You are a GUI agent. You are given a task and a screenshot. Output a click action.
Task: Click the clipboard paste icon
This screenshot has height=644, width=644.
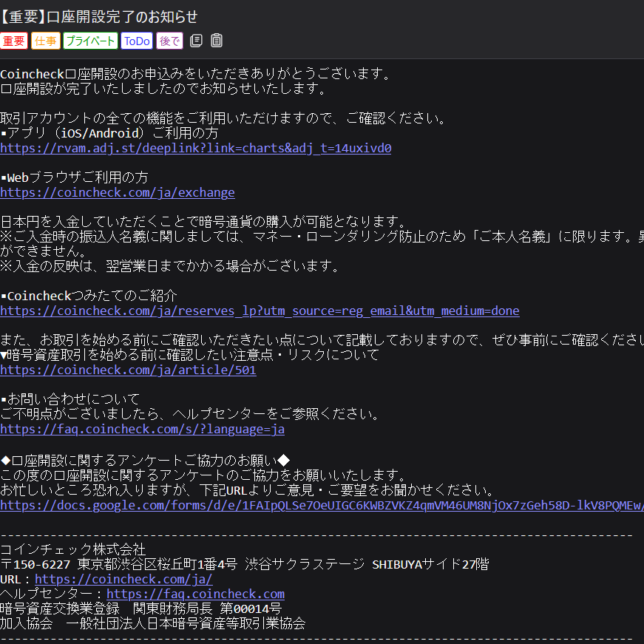tap(217, 41)
